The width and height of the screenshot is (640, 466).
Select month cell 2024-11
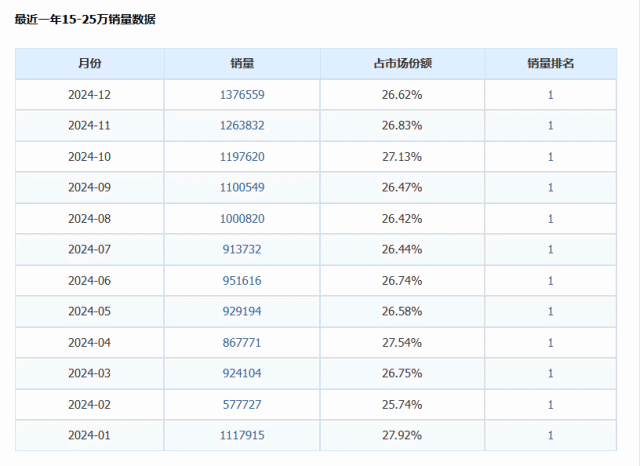point(89,125)
